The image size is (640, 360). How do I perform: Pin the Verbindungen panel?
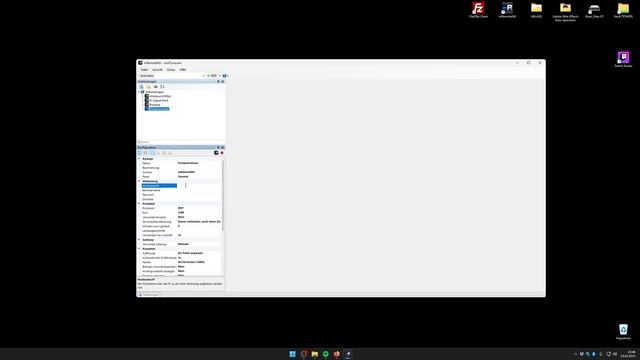click(x=218, y=82)
